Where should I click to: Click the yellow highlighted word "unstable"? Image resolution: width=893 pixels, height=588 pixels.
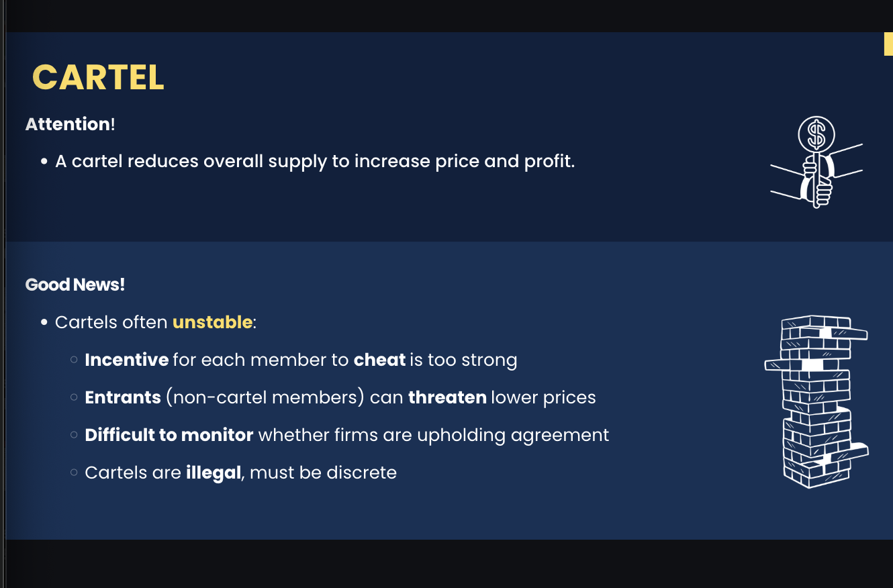(212, 322)
